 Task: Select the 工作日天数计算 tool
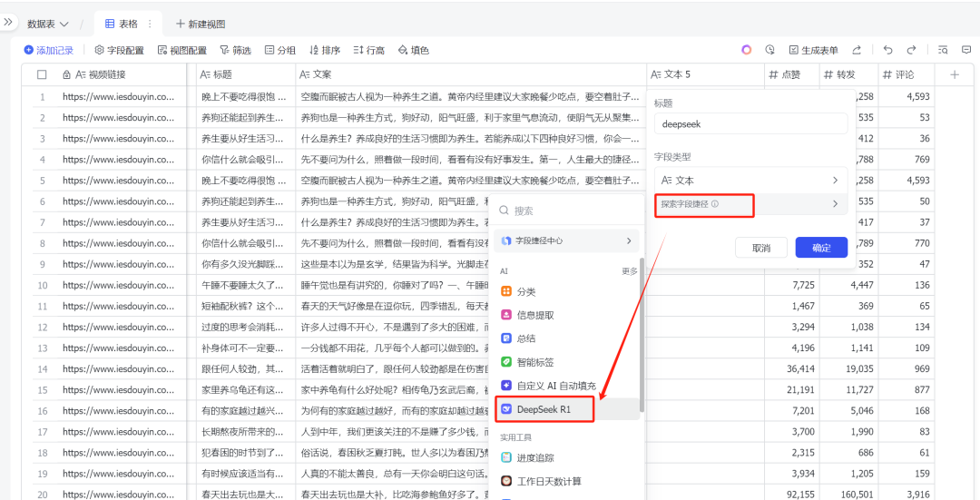[566, 481]
